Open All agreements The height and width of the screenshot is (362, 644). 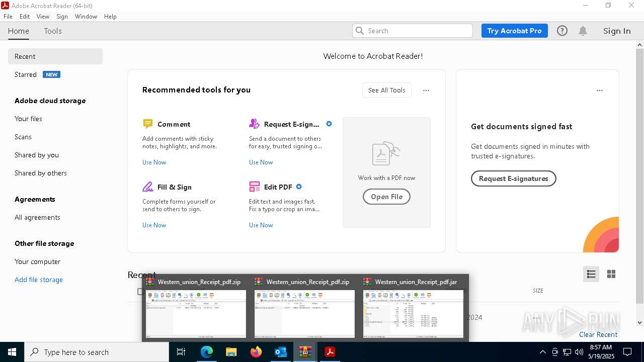click(37, 217)
